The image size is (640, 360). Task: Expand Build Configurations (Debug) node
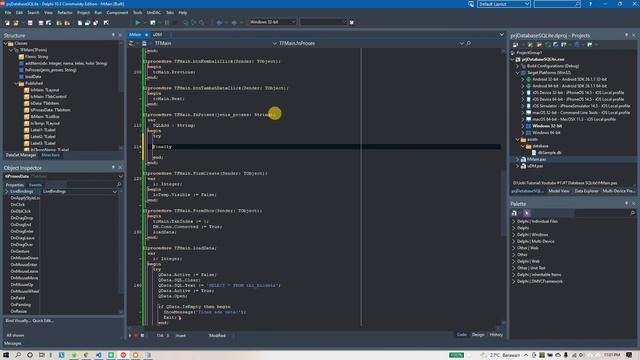(x=518, y=66)
